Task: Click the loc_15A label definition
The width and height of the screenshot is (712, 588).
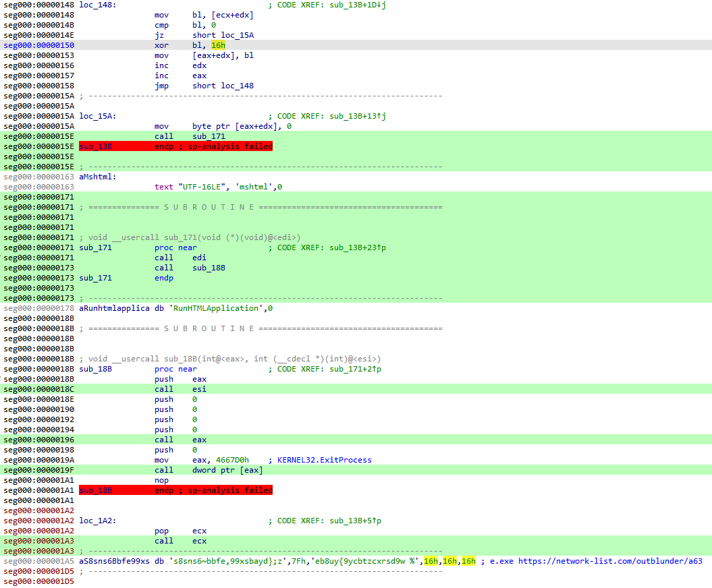Action: [98, 116]
